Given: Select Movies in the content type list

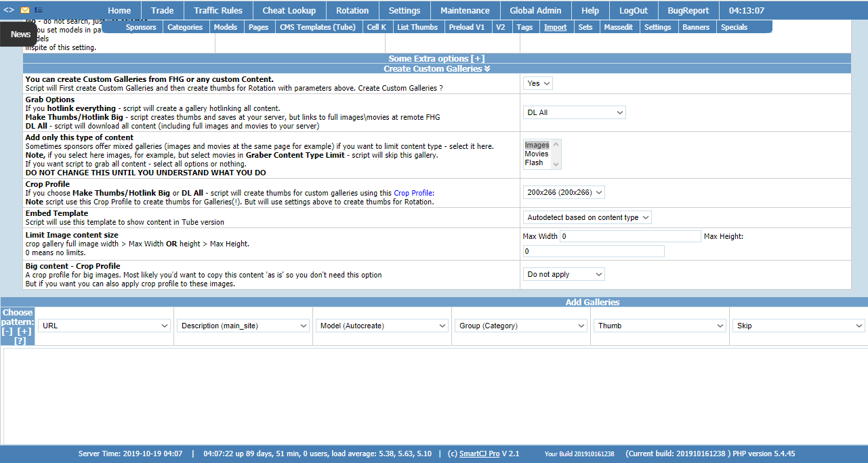Looking at the screenshot, I should tap(537, 154).
